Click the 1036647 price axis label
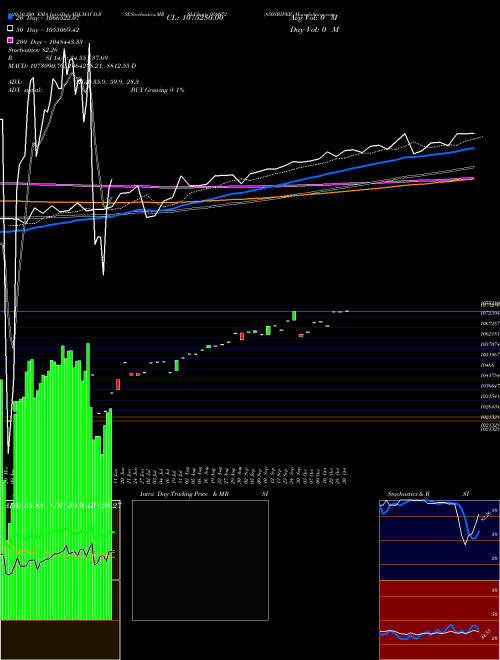This screenshot has width=500, height=660. pos(490,386)
